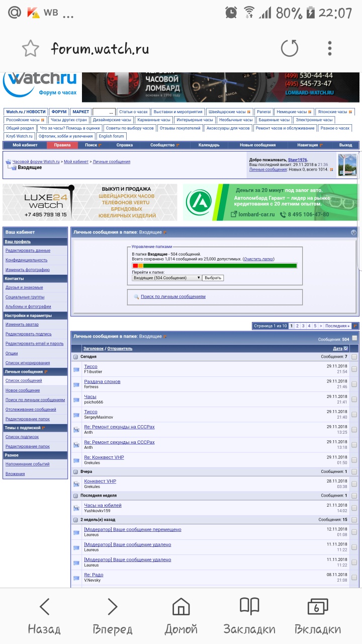Open Вкладки tabs switcher

pyautogui.click(x=317, y=616)
